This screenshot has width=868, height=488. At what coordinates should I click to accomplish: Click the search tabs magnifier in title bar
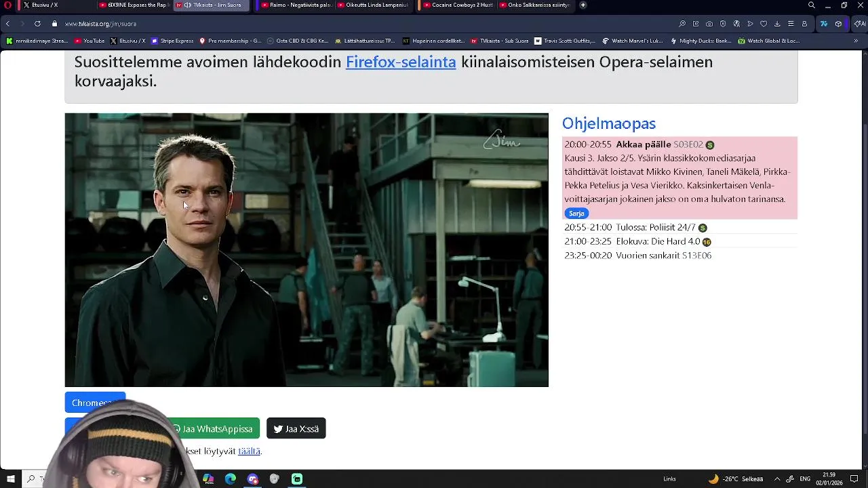pyautogui.click(x=811, y=5)
